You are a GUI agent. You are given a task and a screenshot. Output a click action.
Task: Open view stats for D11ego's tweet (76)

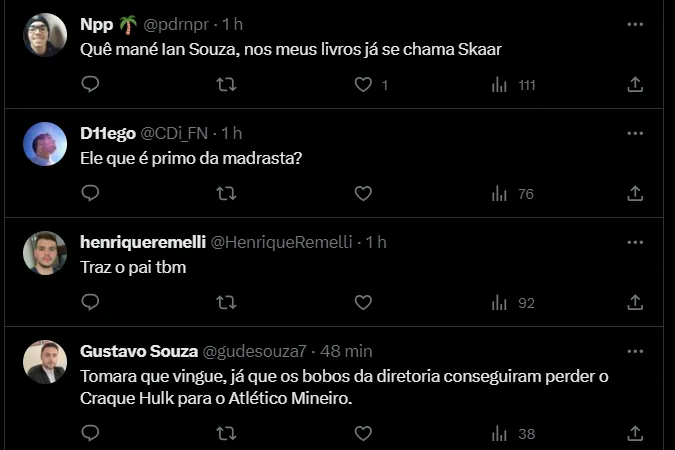[x=514, y=194]
